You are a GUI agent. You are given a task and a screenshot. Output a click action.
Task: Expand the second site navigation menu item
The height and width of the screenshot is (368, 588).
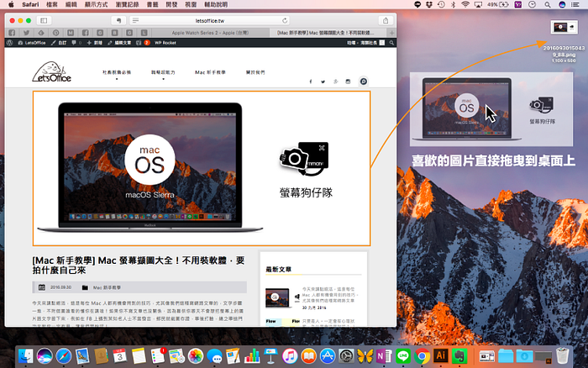[x=163, y=72]
